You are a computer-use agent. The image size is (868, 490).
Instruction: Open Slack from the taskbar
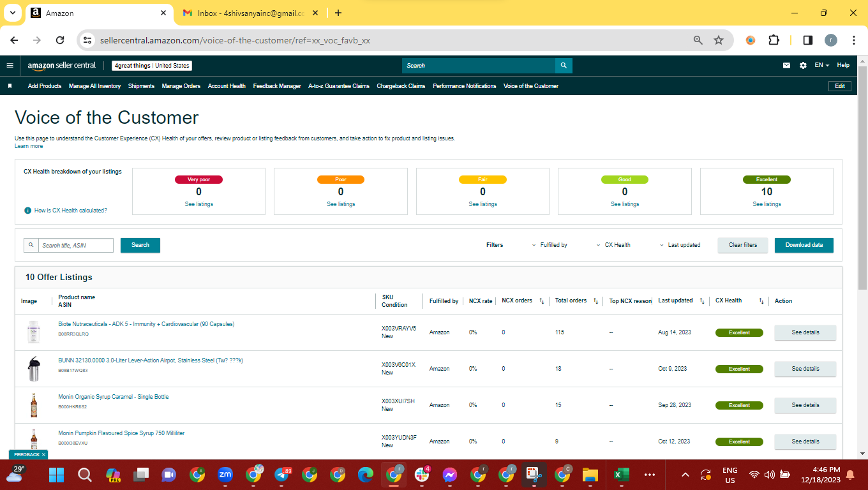[x=422, y=475]
